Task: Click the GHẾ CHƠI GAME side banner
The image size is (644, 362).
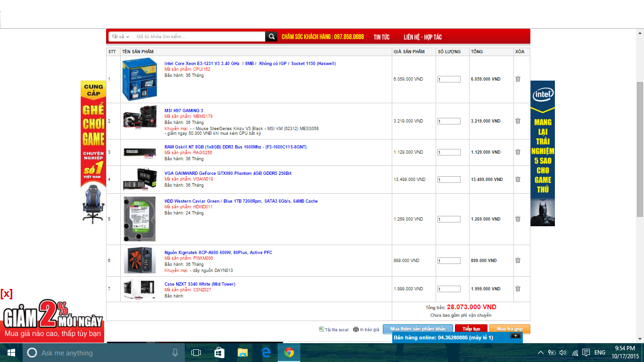Action: click(93, 152)
